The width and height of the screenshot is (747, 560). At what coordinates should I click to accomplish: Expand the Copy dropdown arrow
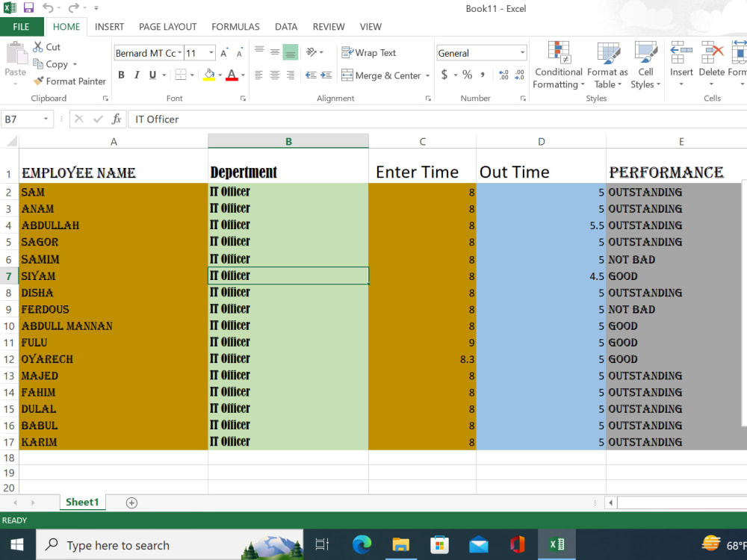pos(75,64)
